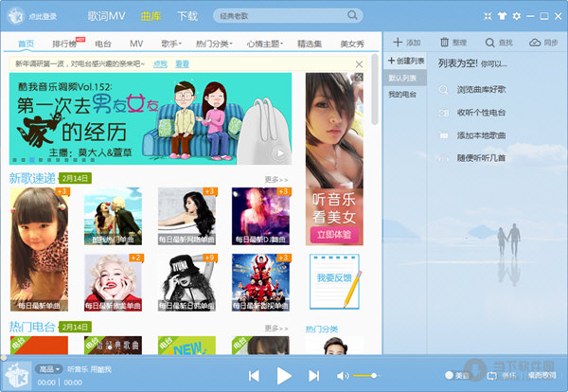Viewport: 568px width, 392px height.
Task: Open 我要反馈 notepad feedback
Action: pos(334,281)
